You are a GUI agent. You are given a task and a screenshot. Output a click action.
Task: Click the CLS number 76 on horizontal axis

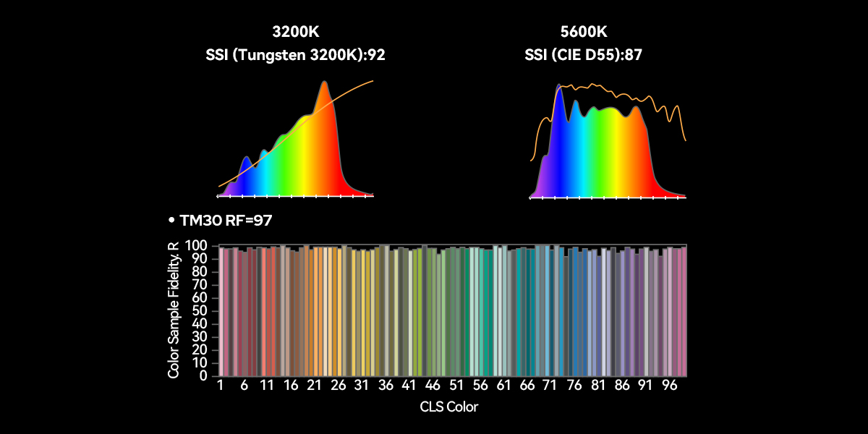coord(574,386)
